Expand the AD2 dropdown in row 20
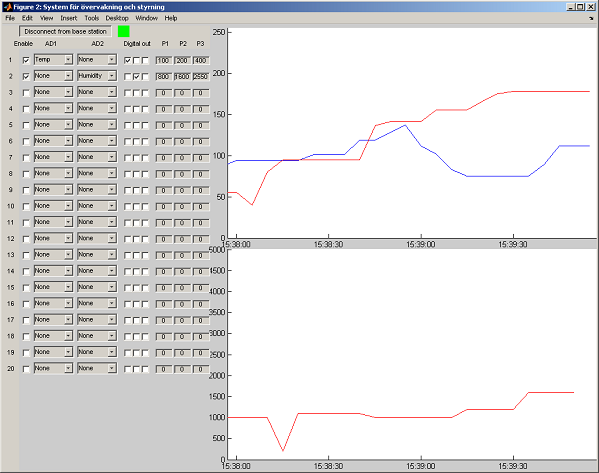This screenshot has height=473, width=599. point(97,369)
